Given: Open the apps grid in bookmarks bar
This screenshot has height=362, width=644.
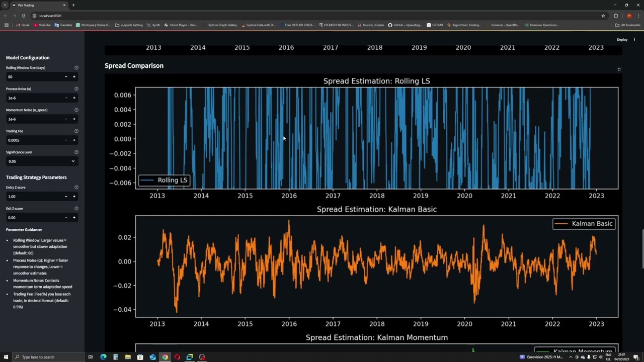Looking at the screenshot, I should click(6, 25).
